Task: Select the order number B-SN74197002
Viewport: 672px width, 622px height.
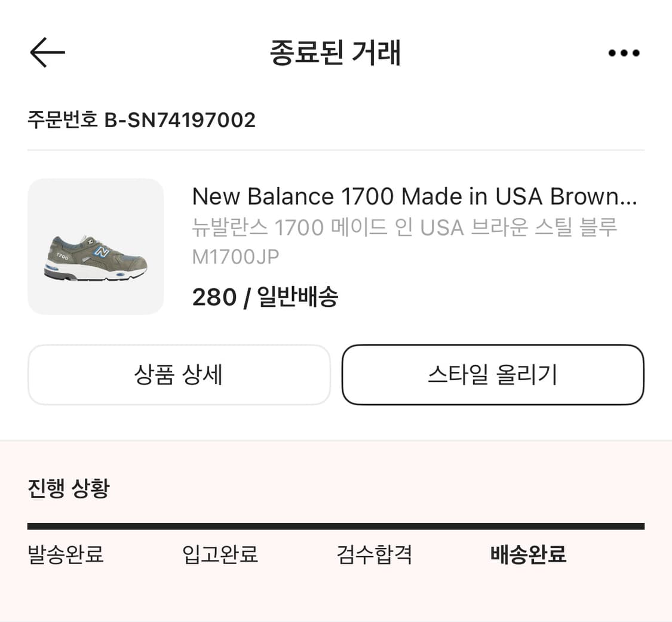Action: click(x=142, y=120)
